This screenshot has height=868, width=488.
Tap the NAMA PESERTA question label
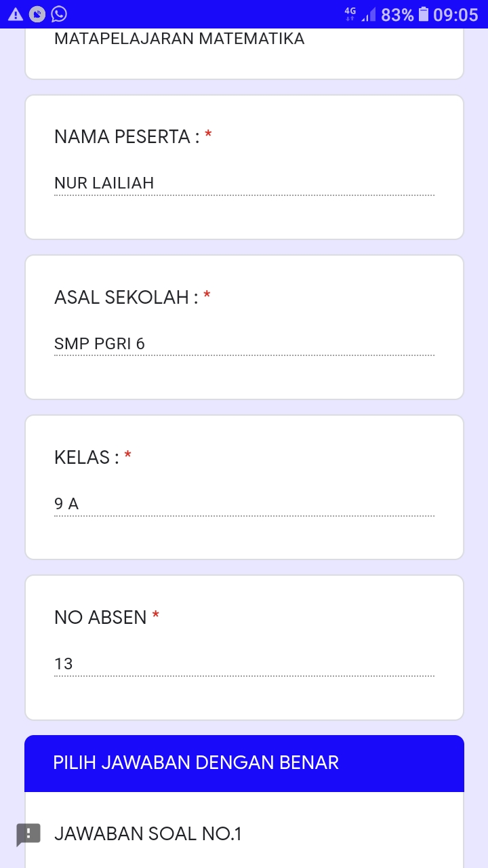pos(127,137)
